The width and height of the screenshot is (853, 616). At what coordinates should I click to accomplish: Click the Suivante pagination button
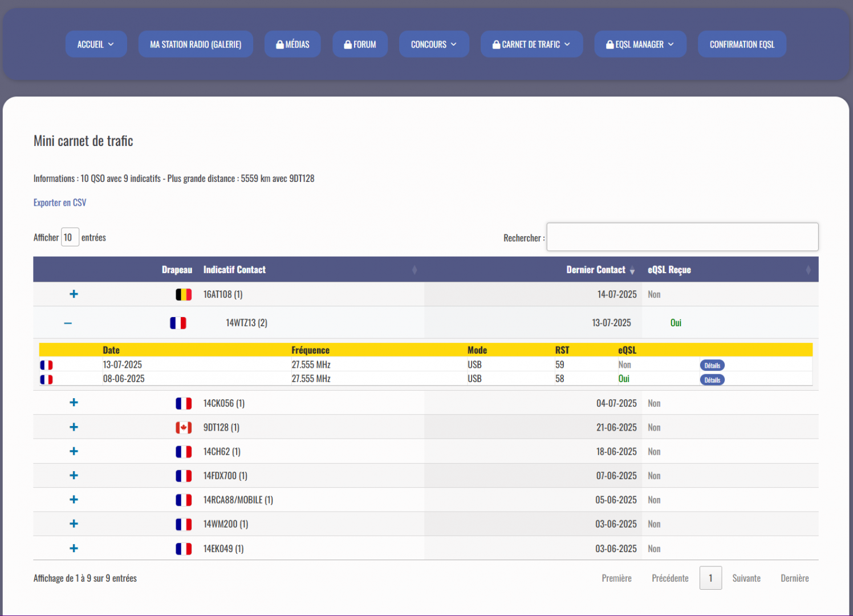[746, 578]
